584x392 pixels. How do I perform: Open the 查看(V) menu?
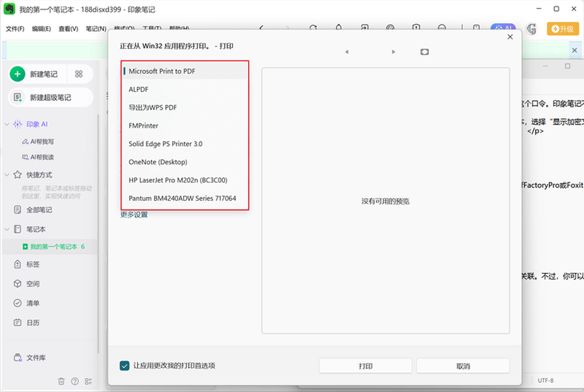(x=68, y=29)
